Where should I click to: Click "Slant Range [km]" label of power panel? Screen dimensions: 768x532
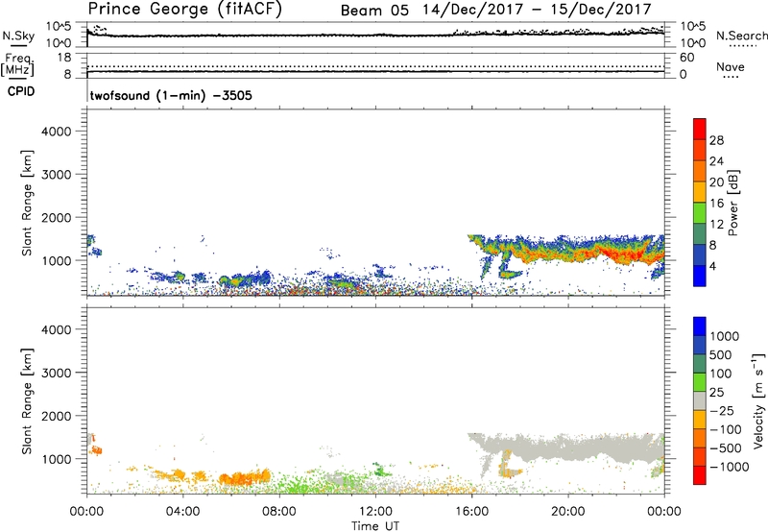27,203
